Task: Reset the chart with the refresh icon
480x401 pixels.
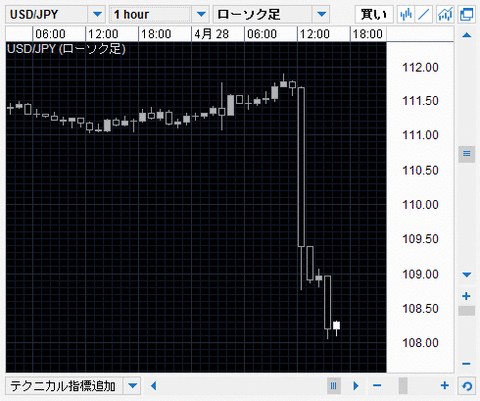Action: click(x=467, y=386)
